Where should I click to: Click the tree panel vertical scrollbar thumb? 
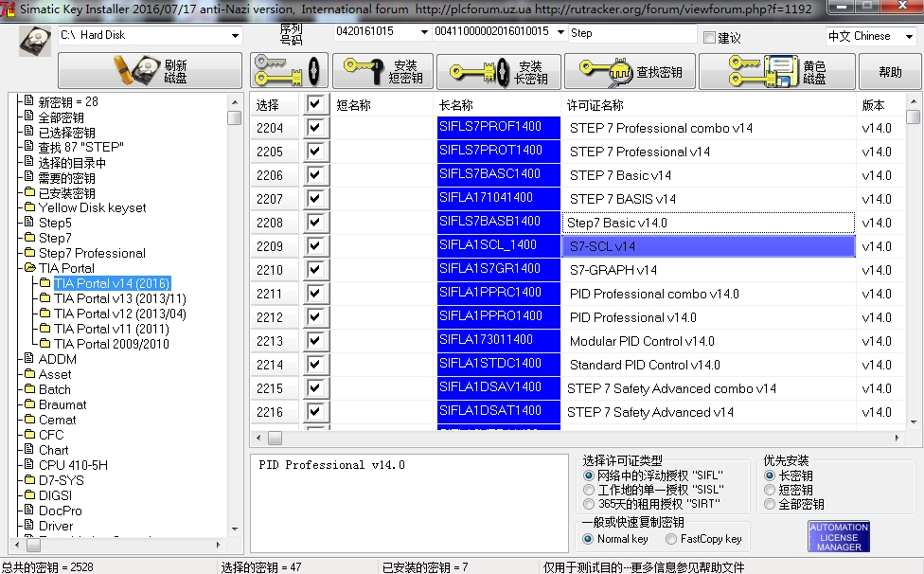pyautogui.click(x=235, y=117)
